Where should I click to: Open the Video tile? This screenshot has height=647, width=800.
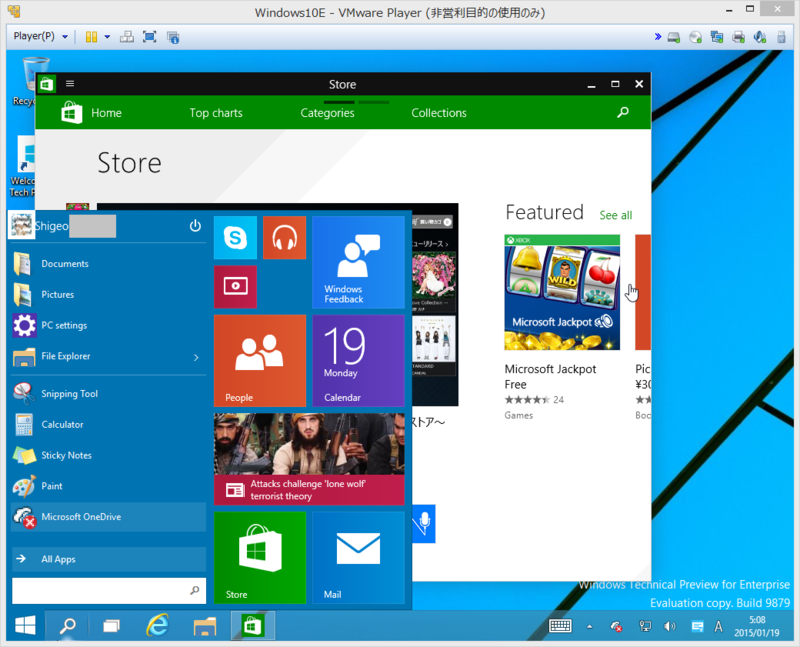click(x=235, y=286)
